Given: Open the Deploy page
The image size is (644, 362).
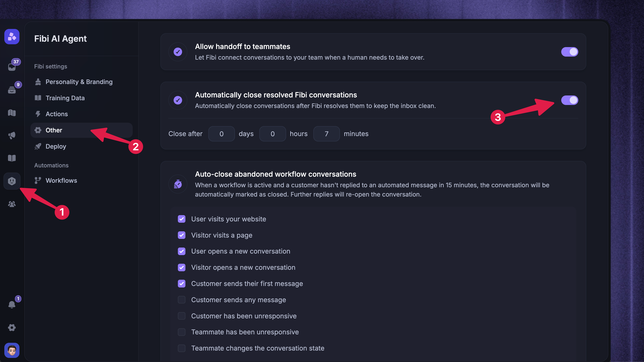Looking at the screenshot, I should (x=81, y=146).
